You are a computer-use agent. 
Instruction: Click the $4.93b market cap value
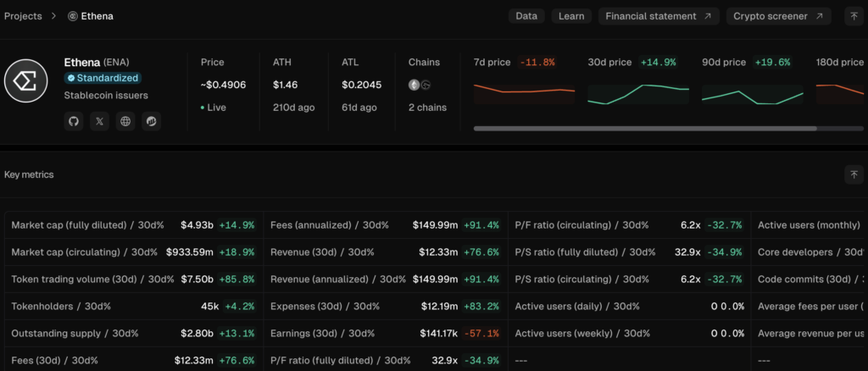point(197,225)
